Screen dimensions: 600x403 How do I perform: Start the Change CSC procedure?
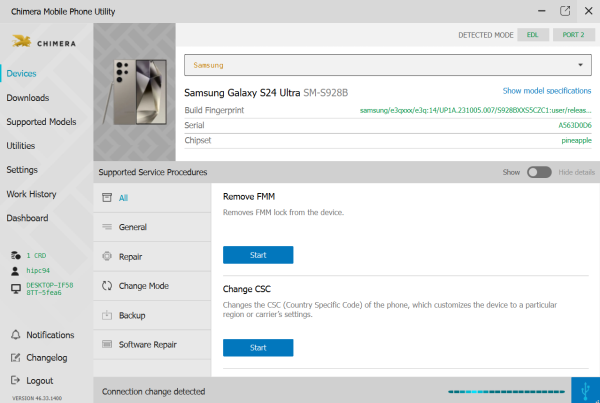tap(258, 348)
